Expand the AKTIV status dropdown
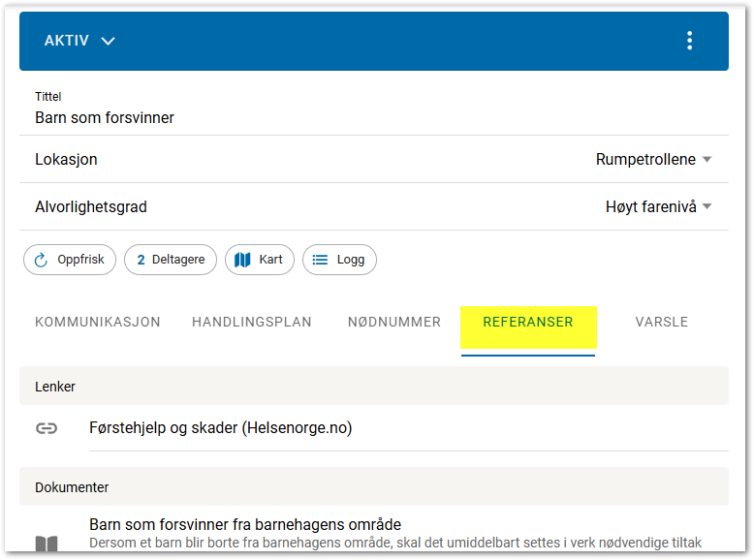 [x=79, y=41]
